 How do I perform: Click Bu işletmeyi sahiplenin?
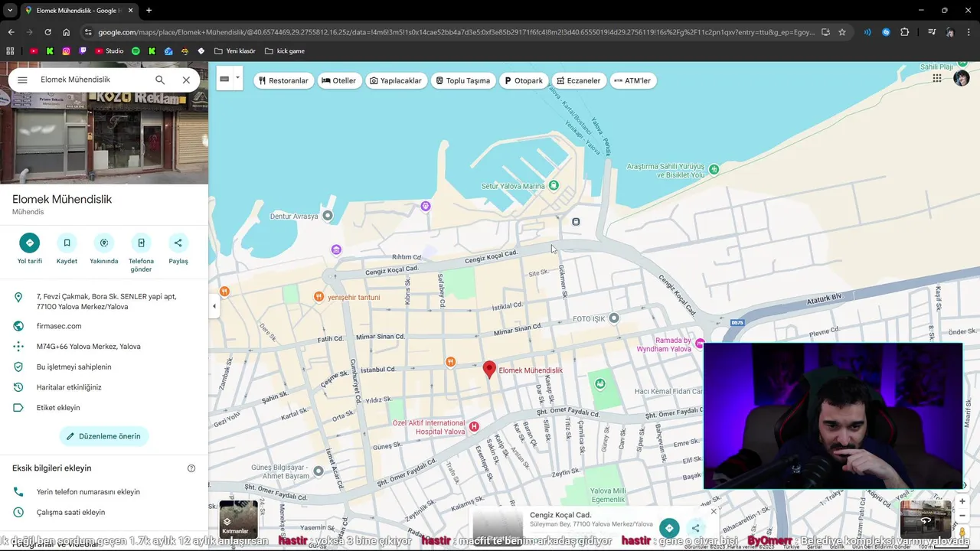click(104, 367)
